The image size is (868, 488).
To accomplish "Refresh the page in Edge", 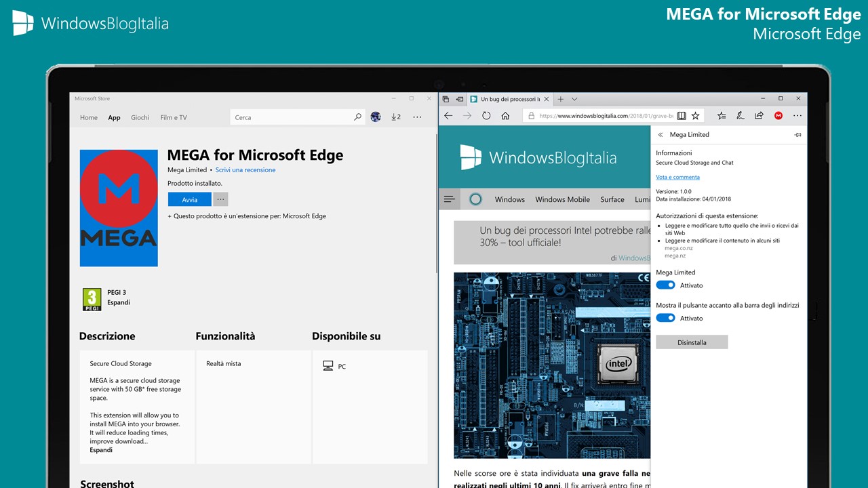I will coord(486,116).
